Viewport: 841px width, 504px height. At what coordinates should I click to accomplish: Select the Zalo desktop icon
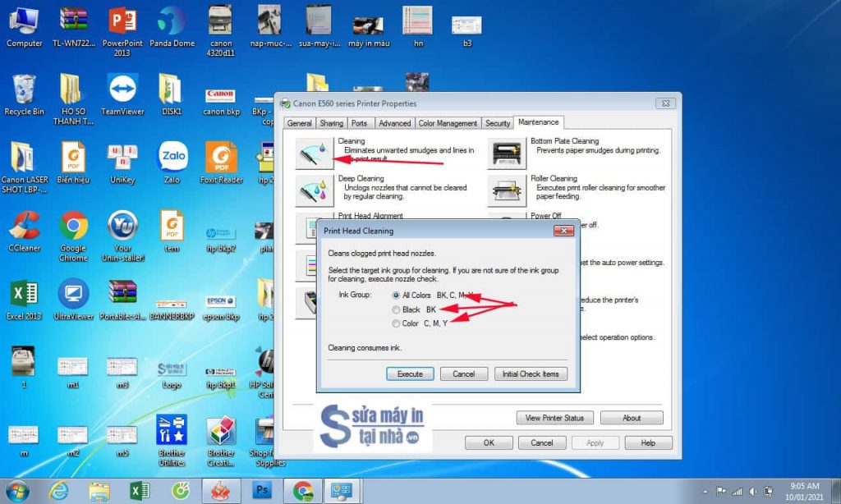pos(172,163)
